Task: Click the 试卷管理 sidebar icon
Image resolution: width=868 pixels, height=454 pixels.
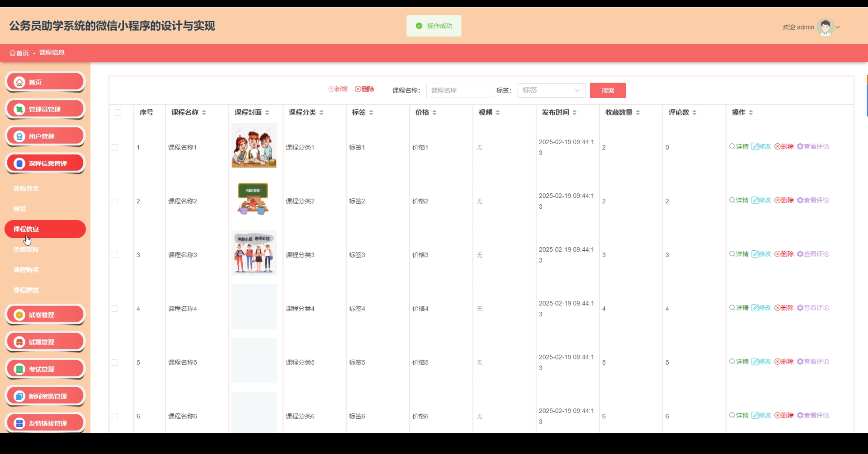Action: 19,315
